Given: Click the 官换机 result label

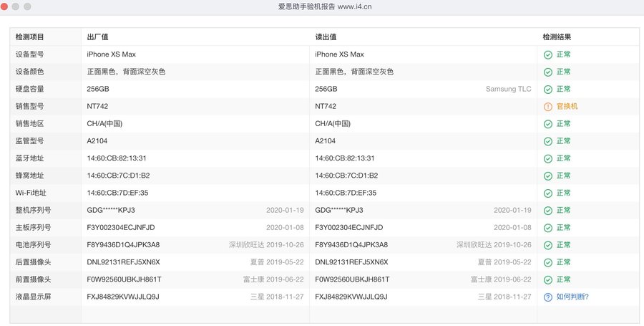Looking at the screenshot, I should click(x=567, y=106).
